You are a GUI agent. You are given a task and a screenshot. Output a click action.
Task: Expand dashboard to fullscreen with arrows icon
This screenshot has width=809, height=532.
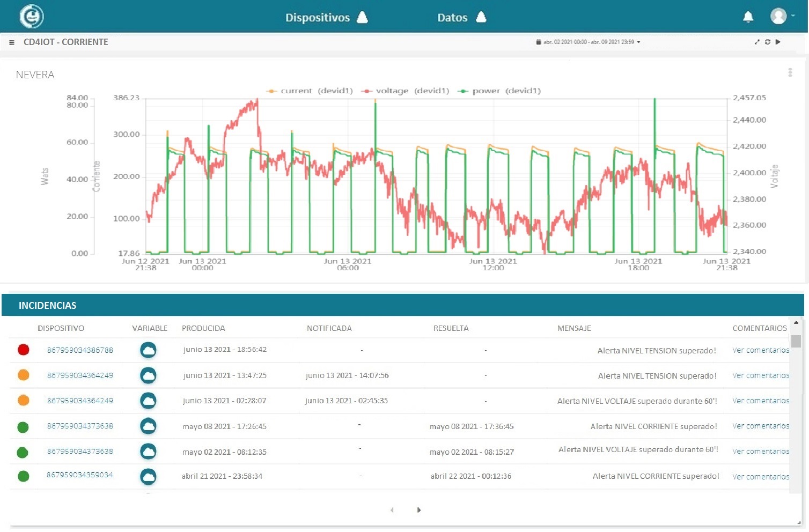pos(757,42)
